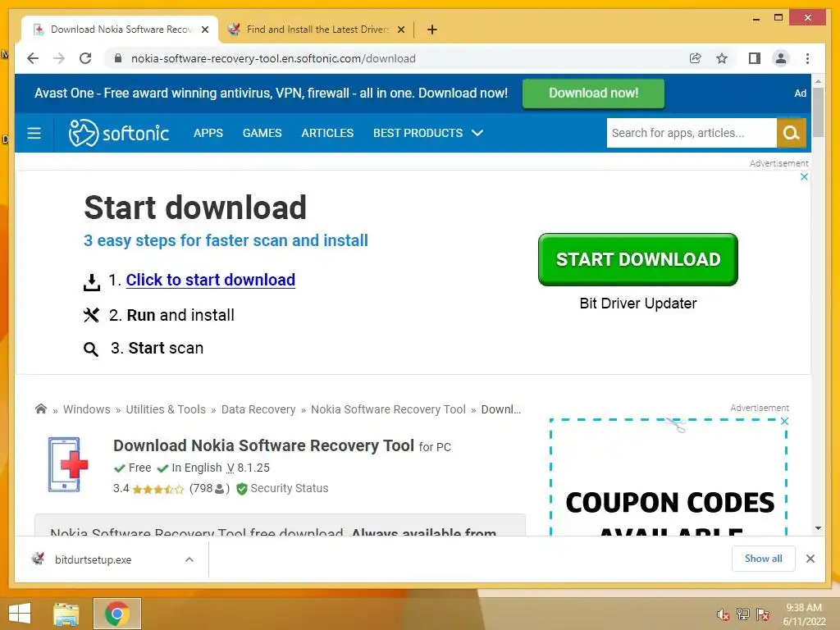Open the browser side panel icon
This screenshot has width=840, height=630.
[755, 58]
